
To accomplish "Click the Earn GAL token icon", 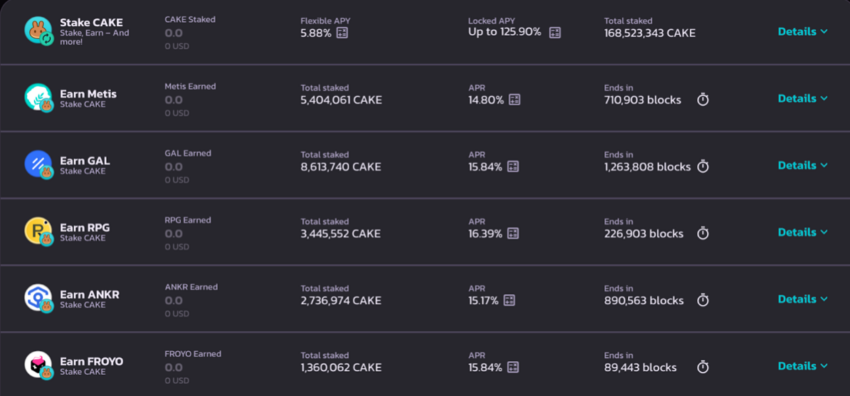I will (x=38, y=164).
